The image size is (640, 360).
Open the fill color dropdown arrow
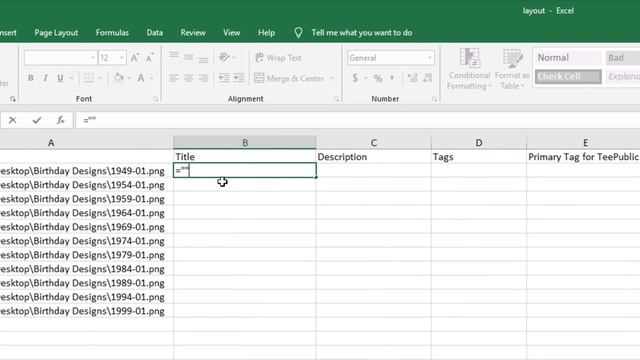click(129, 78)
